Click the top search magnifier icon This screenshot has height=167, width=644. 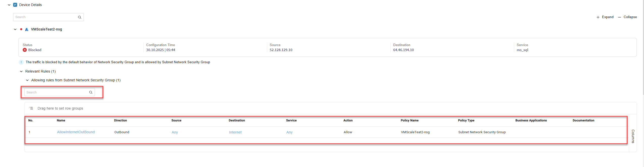click(x=80, y=17)
